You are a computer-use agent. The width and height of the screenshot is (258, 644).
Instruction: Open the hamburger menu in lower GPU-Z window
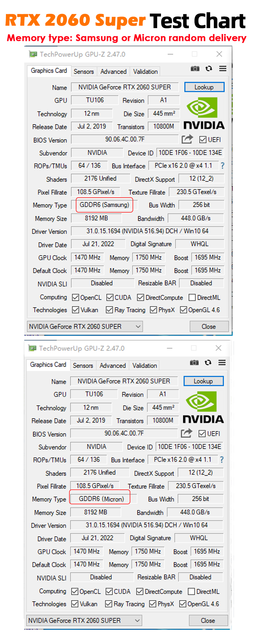222,363
